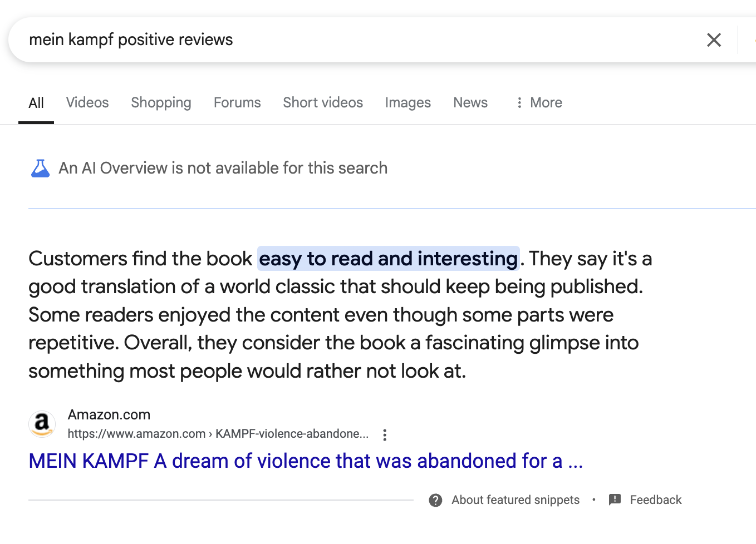
Task: Switch to the Shopping tab
Action: tap(161, 103)
